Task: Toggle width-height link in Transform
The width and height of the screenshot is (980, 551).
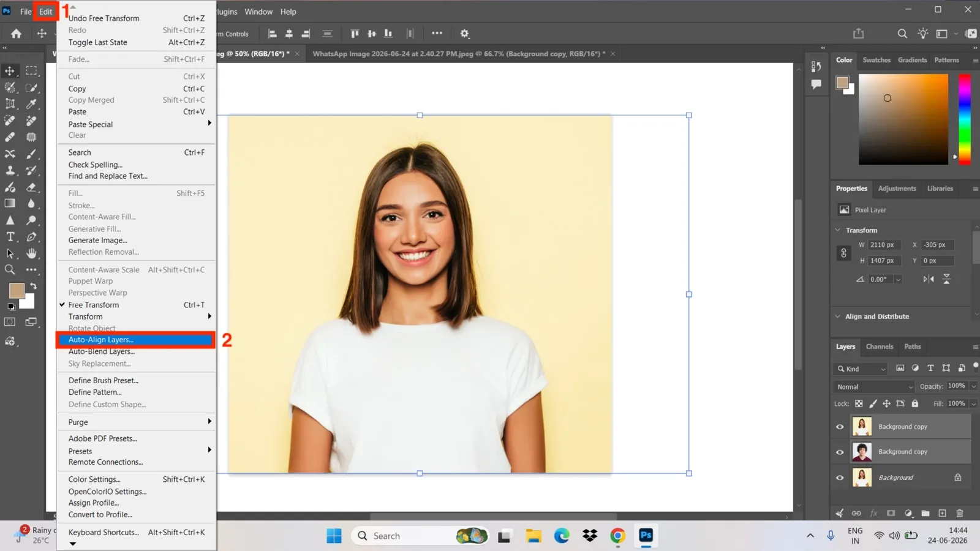Action: 843,253
